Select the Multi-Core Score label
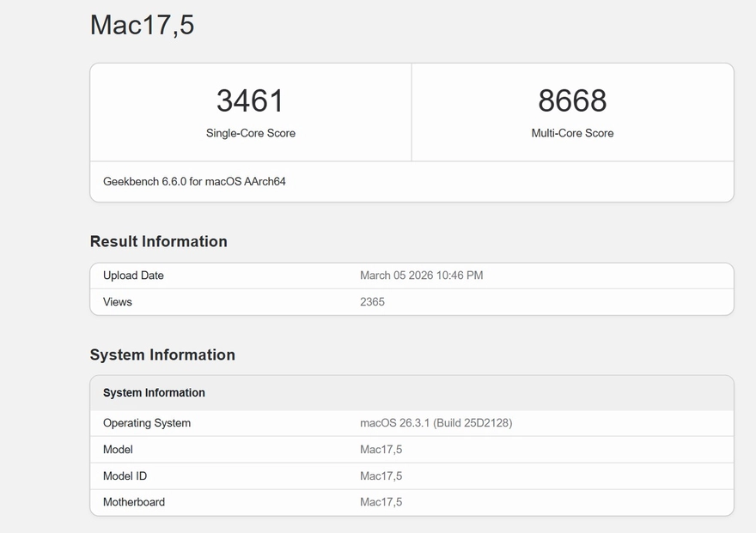756x533 pixels. click(x=572, y=133)
